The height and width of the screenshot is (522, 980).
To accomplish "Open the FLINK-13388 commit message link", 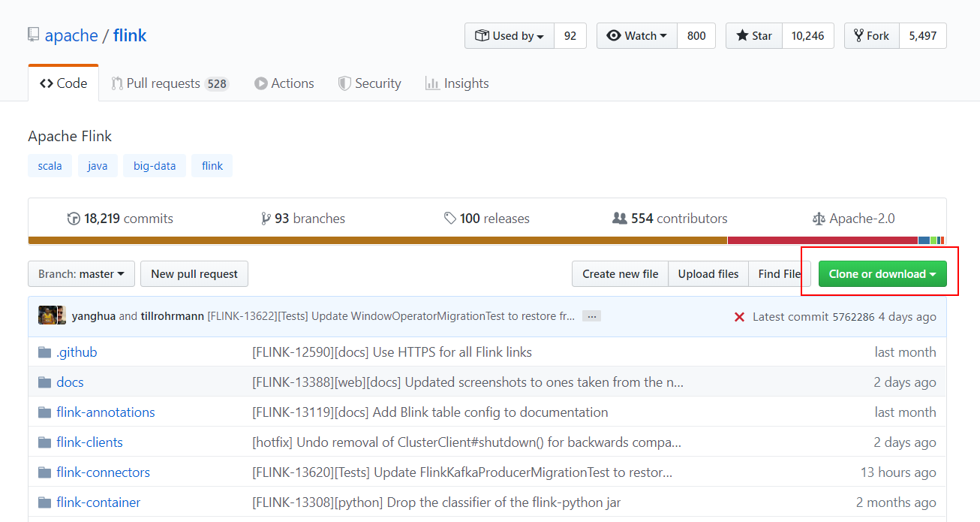I will [468, 382].
